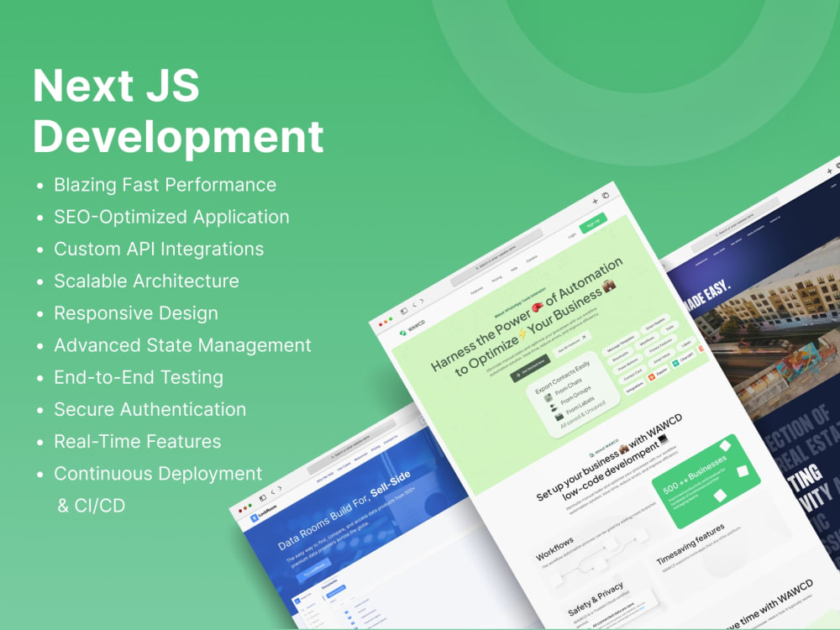Open the Help menu item on WAWCD site

514,269
